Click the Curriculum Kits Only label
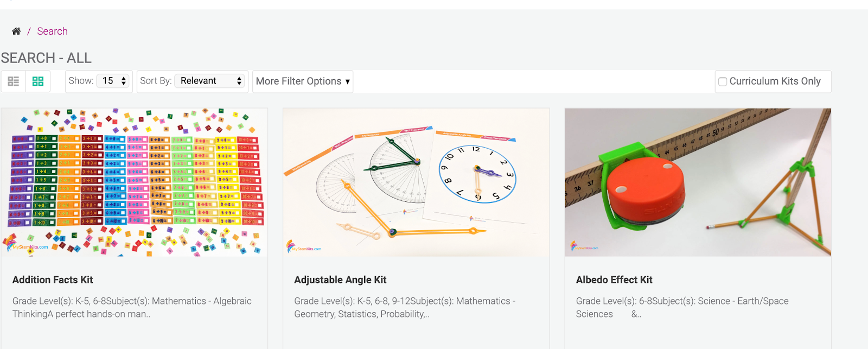The image size is (868, 349). pos(775,81)
